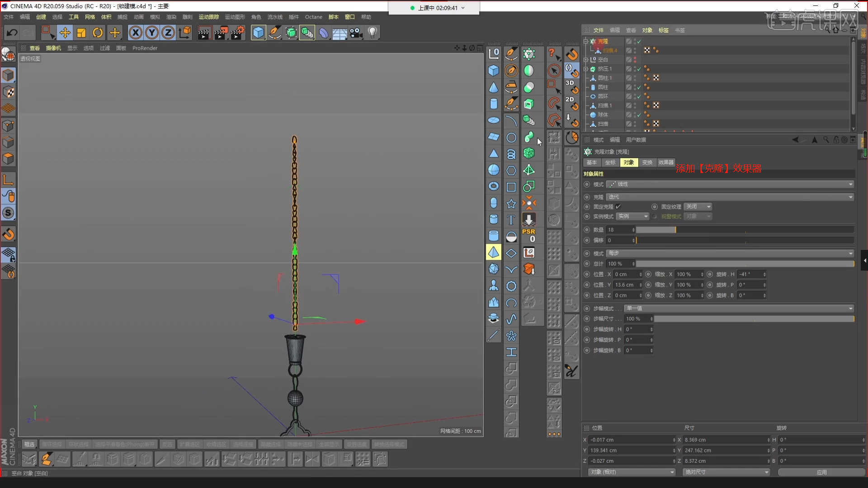Open the 实例模式 dropdown

point(632,216)
